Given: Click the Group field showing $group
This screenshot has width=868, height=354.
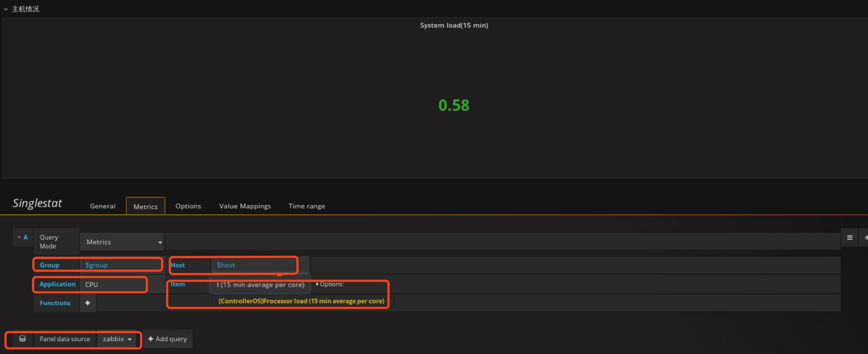Looking at the screenshot, I should [121, 265].
